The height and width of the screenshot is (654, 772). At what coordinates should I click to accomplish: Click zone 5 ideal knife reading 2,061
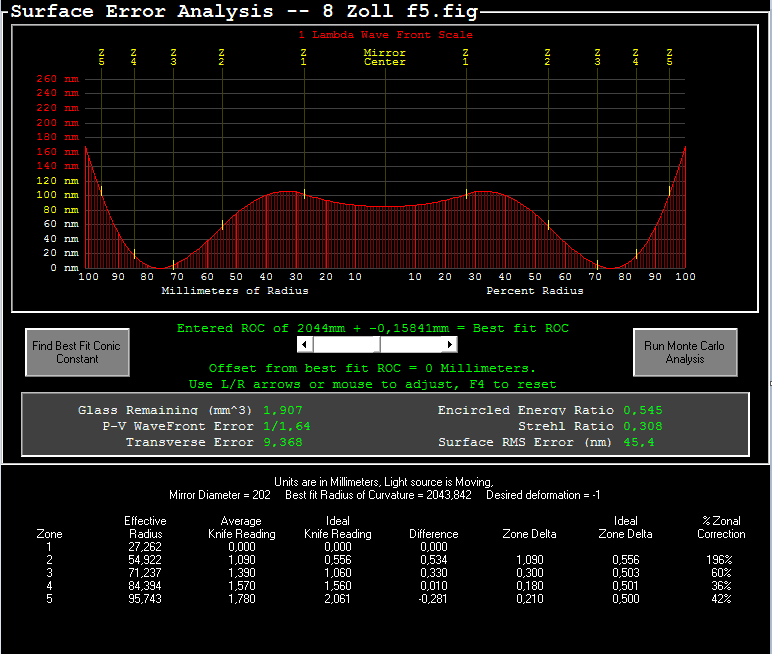click(x=338, y=599)
